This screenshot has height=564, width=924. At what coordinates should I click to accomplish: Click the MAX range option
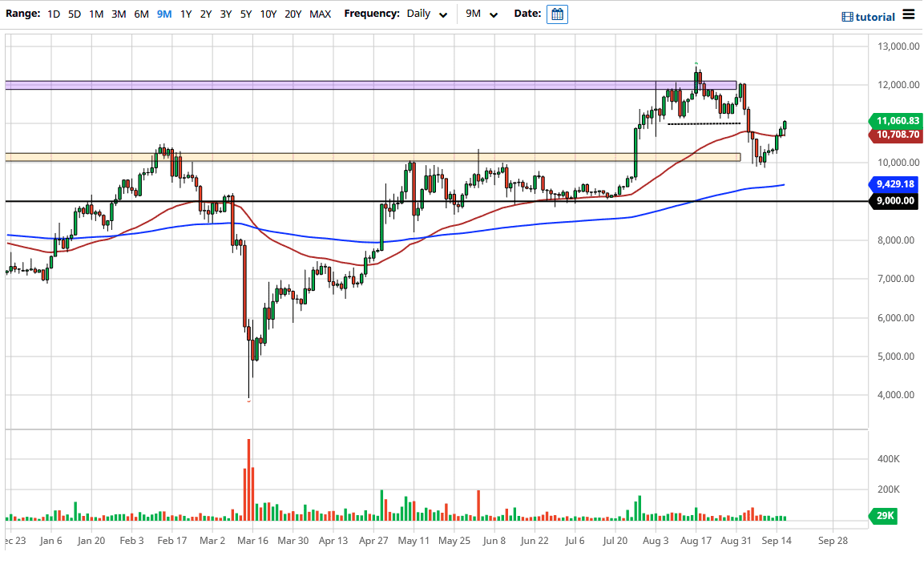(320, 14)
